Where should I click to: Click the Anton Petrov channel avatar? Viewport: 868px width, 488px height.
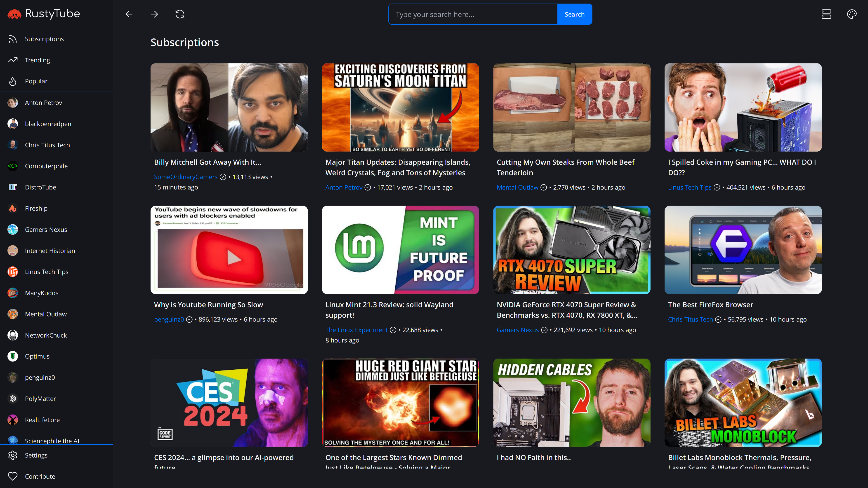pos(13,103)
